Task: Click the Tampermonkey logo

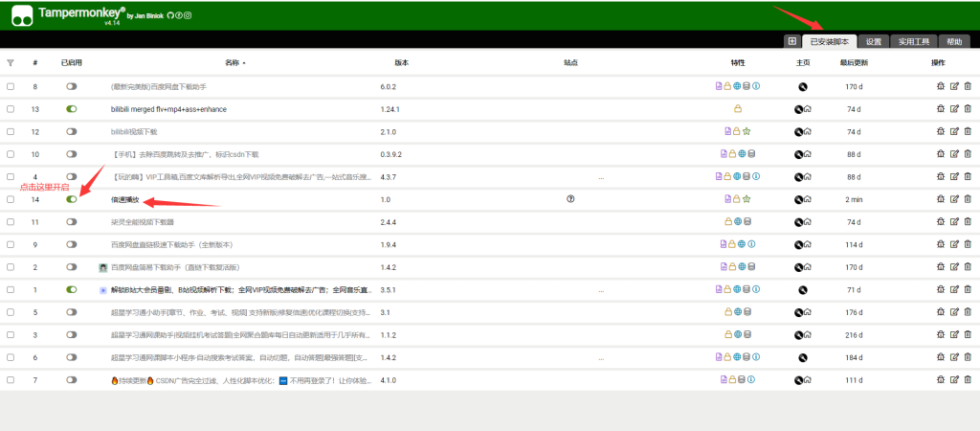Action: click(22, 15)
